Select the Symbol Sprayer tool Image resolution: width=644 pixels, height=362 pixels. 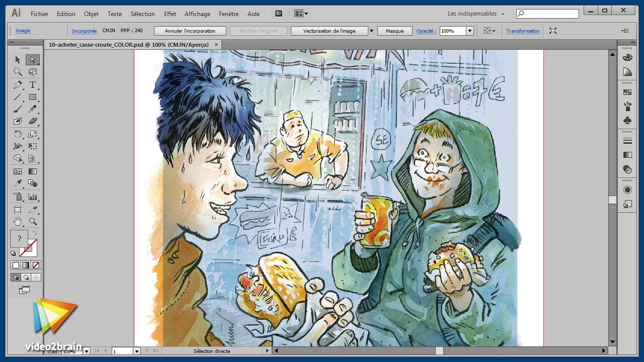click(18, 197)
